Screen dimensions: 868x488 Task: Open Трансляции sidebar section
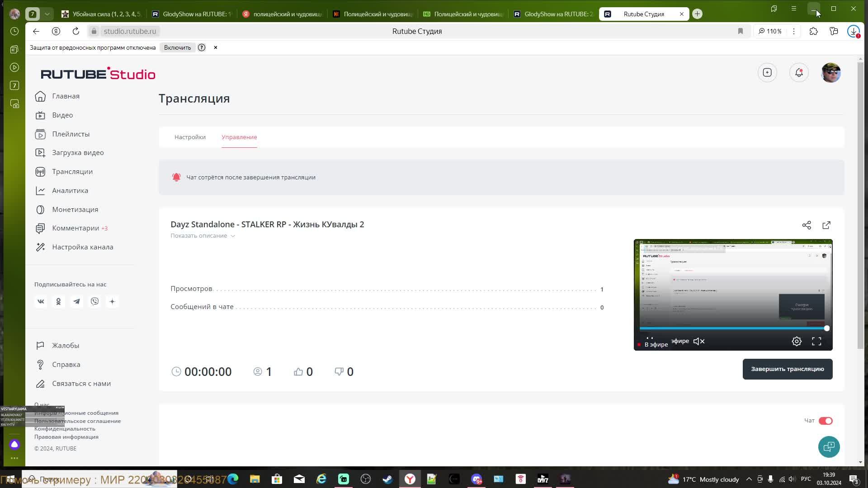[64, 172]
